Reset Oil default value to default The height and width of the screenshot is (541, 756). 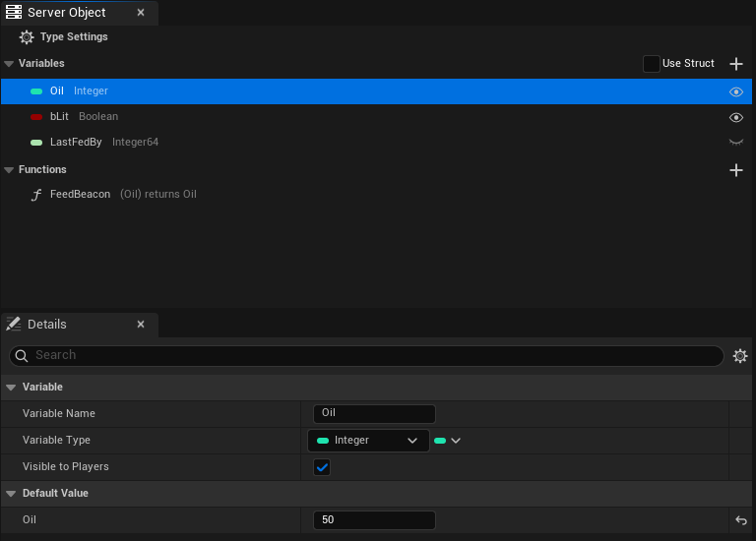click(740, 520)
